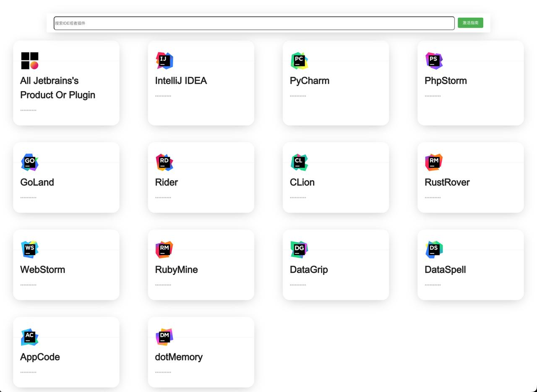Viewport: 537px width, 392px height.
Task: Copy the masked key under RustRover
Action: point(433,198)
